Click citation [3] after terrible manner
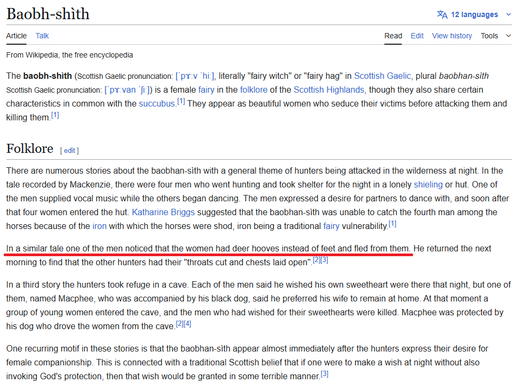 [x=324, y=374]
